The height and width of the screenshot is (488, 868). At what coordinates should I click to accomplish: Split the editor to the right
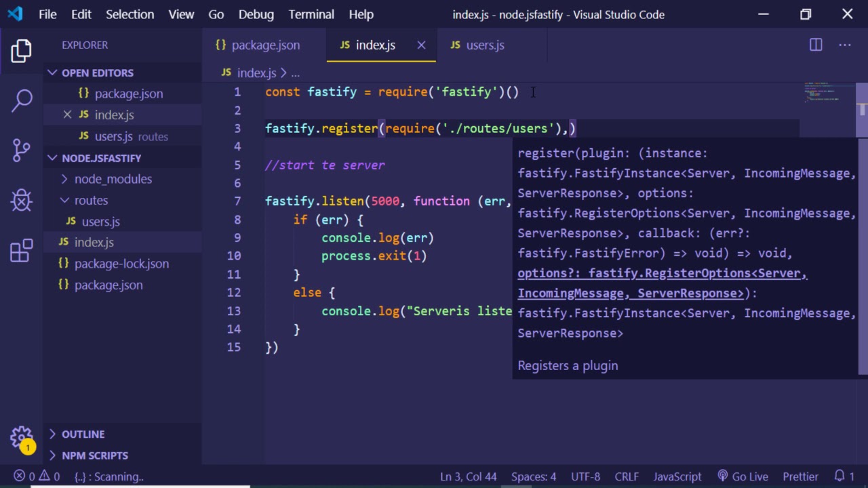point(816,45)
